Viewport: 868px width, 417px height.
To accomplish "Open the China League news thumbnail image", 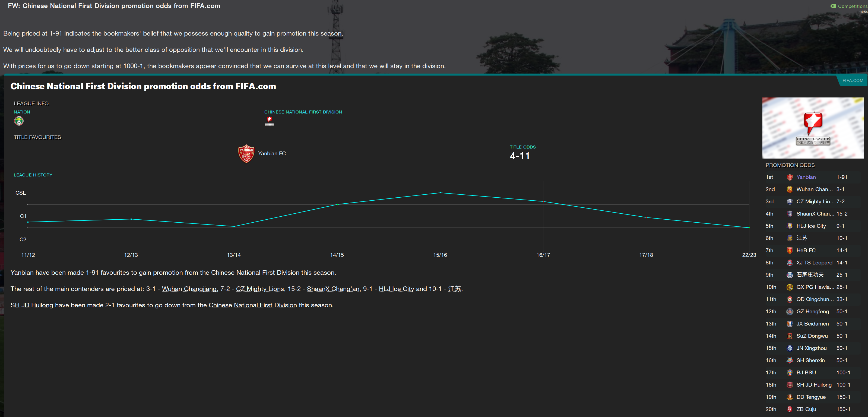I will 813,128.
